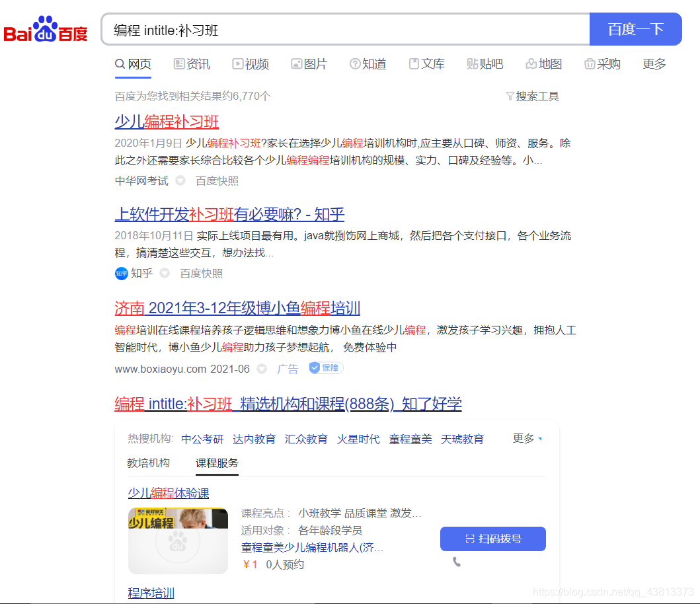Image resolution: width=700 pixels, height=604 pixels.
Task: Expand the arrow after www.boxiaoyu.com 2021-06
Action: 262,369
